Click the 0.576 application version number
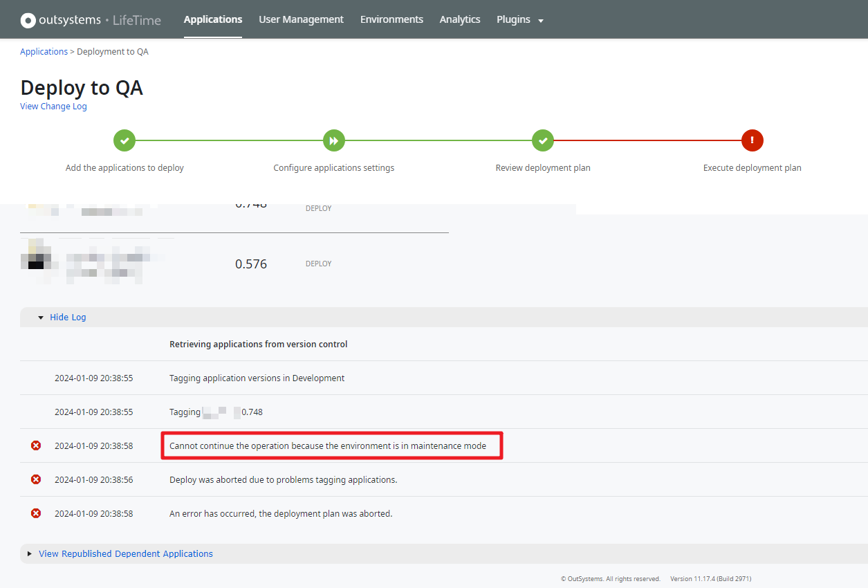 pyautogui.click(x=251, y=264)
